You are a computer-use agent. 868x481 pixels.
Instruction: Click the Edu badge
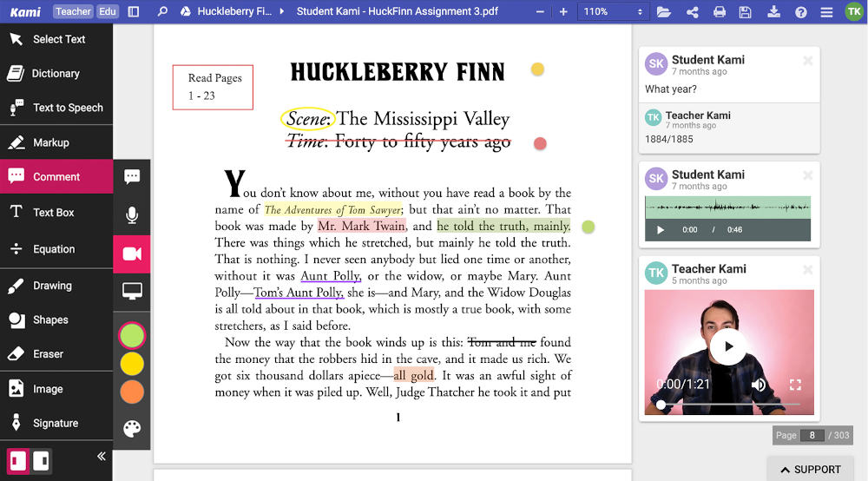pos(108,11)
